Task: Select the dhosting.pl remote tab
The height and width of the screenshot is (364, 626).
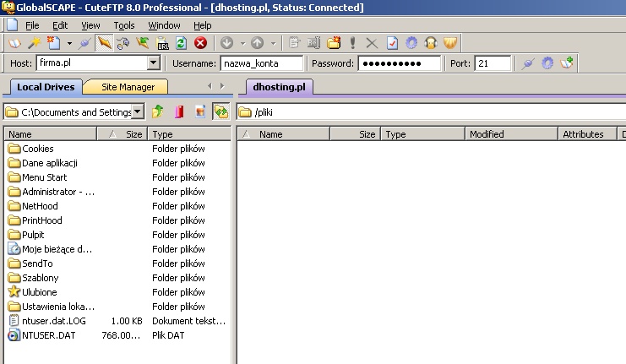Action: (279, 87)
